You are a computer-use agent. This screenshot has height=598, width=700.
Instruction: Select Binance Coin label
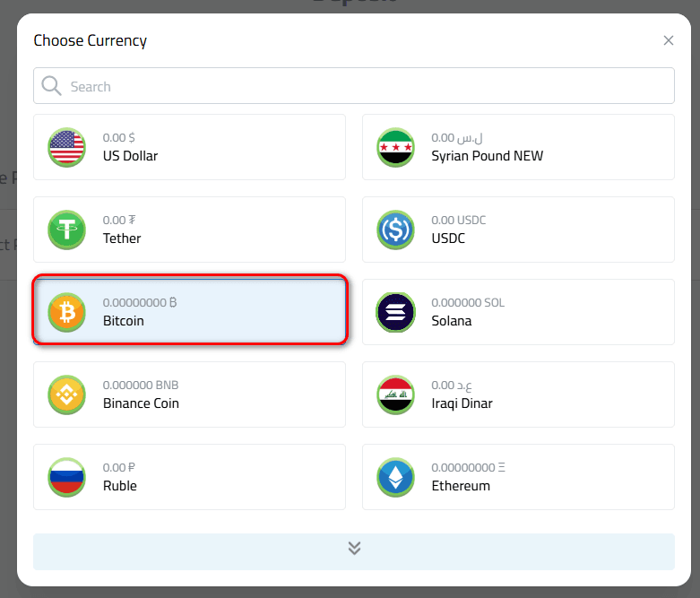pyautogui.click(x=141, y=403)
